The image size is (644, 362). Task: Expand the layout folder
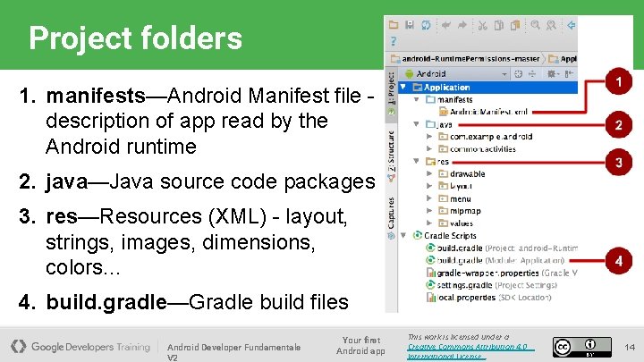point(429,186)
